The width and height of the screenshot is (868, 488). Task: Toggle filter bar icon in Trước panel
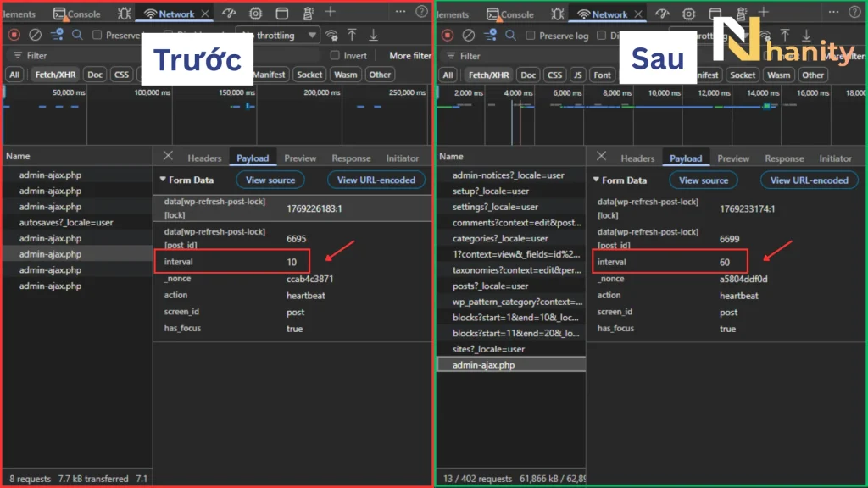coord(57,35)
